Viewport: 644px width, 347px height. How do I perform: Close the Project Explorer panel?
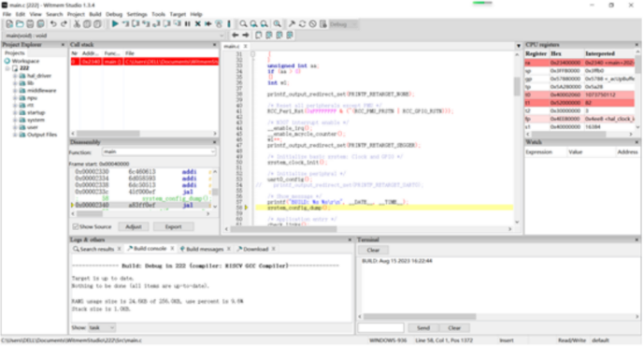(63, 44)
